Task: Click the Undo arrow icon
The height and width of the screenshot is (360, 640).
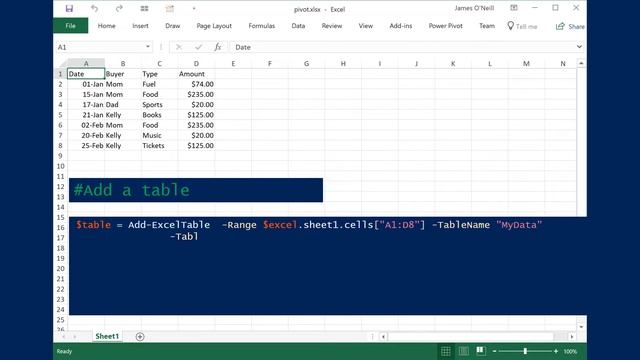Action: [x=94, y=9]
